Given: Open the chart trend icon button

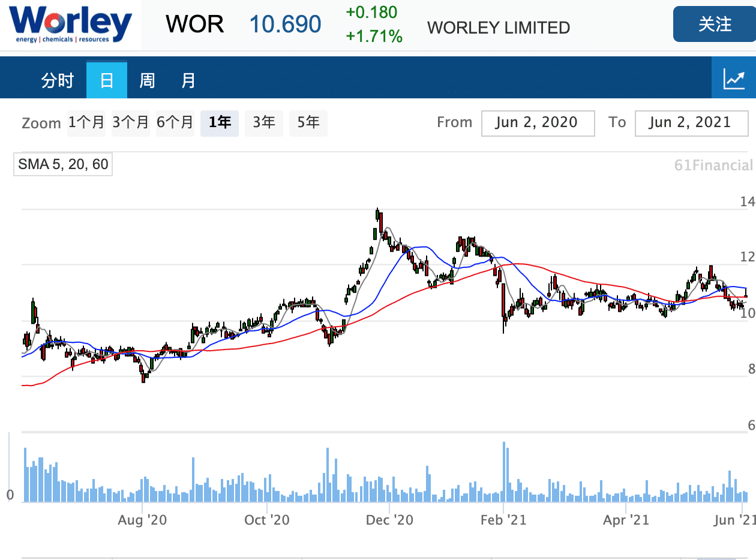Looking at the screenshot, I should click(x=734, y=78).
